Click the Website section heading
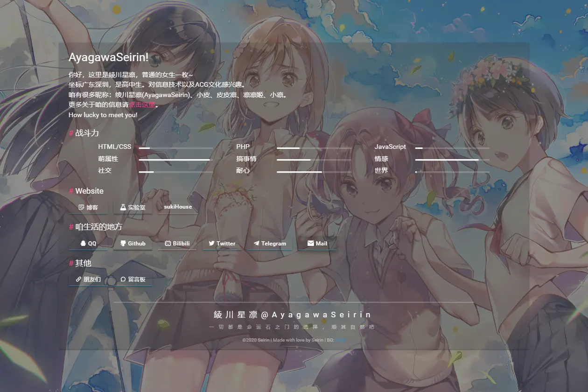 coord(86,191)
